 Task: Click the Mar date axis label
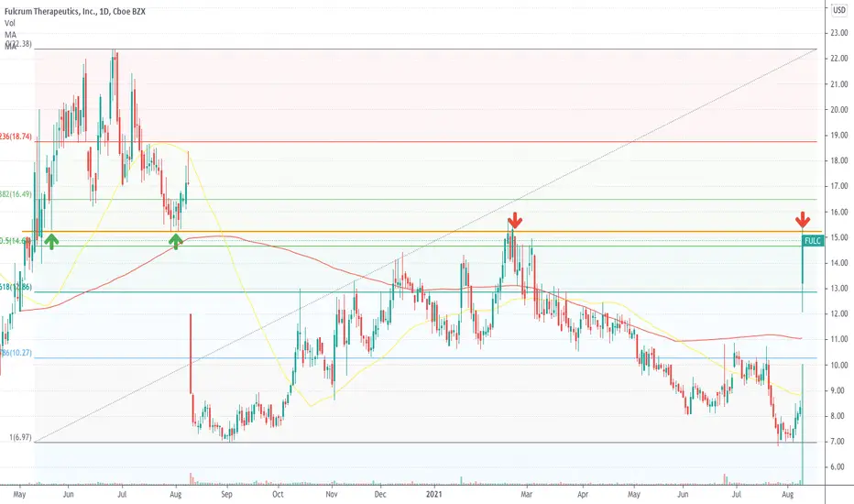(x=526, y=495)
